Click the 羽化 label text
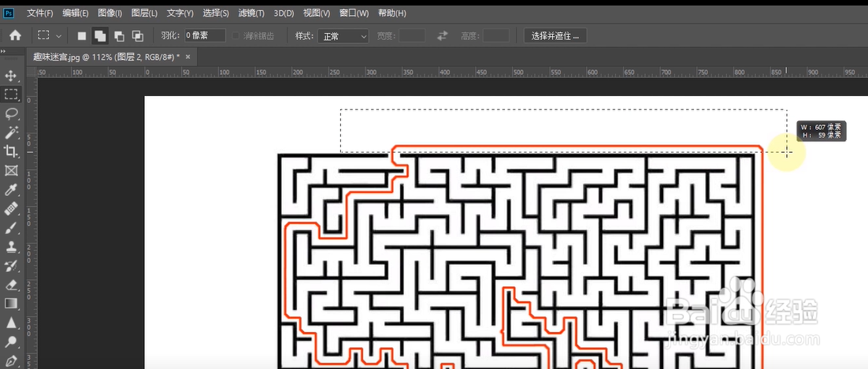 click(170, 36)
